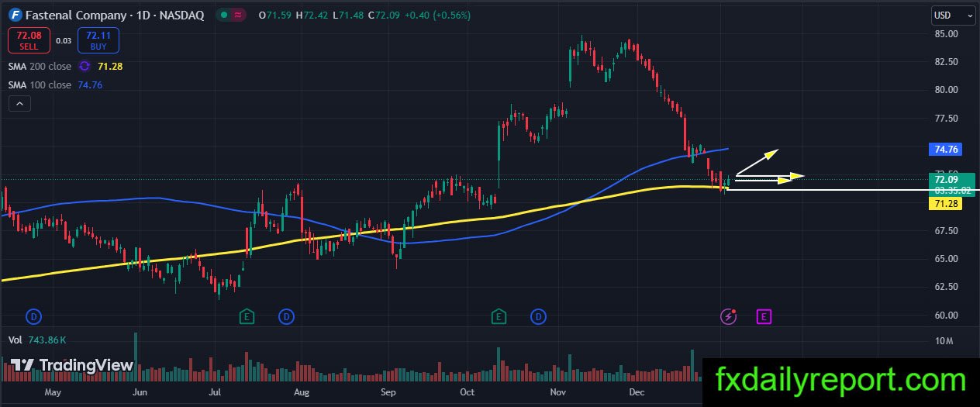The height and width of the screenshot is (407, 980).
Task: Collapse the indicator legend with chevron
Action: (19, 103)
